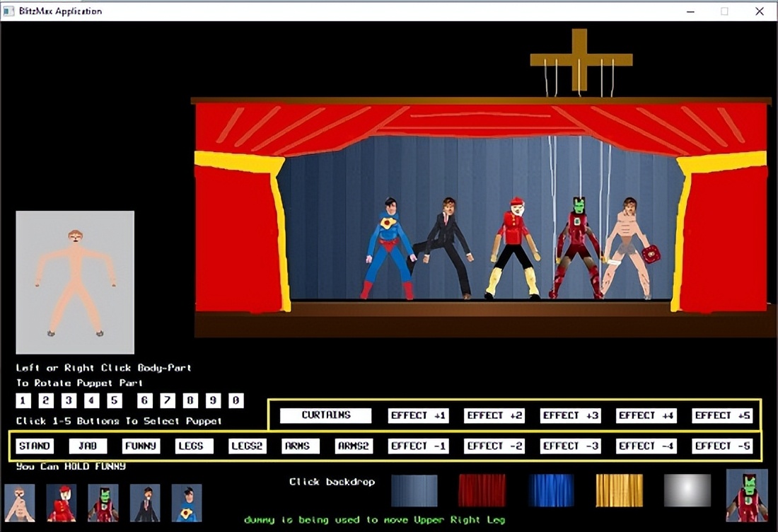Select the blue curtain backdrop swatch
The width and height of the screenshot is (778, 532).
(x=551, y=490)
